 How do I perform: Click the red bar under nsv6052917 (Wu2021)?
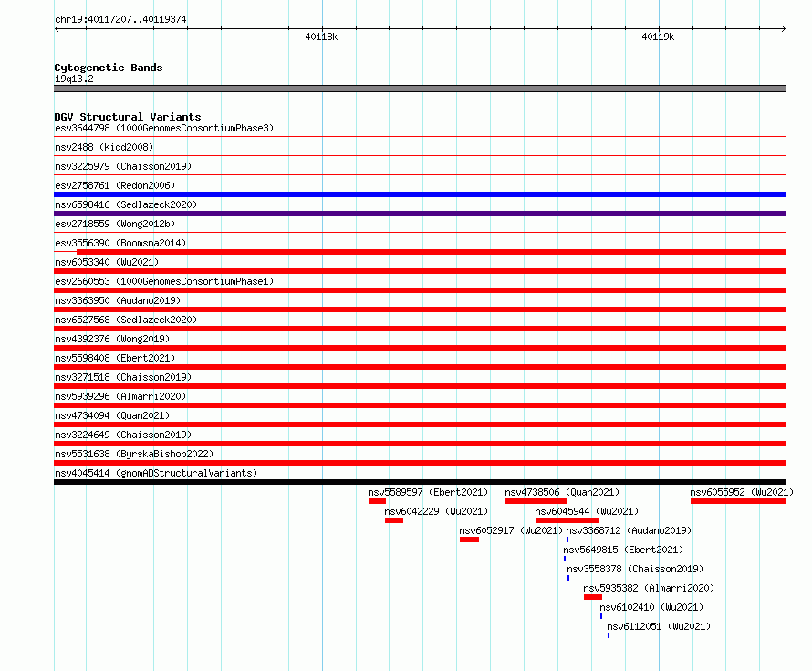pos(469,540)
